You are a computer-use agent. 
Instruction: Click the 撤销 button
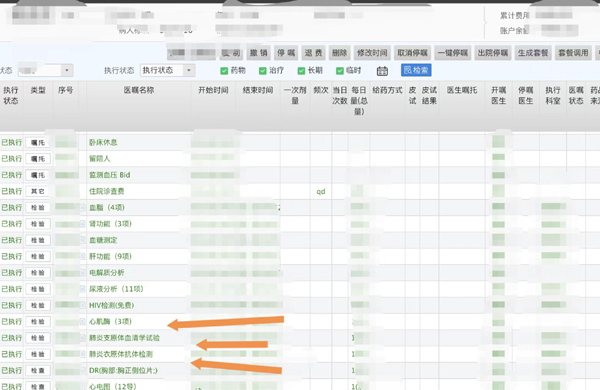tap(259, 53)
